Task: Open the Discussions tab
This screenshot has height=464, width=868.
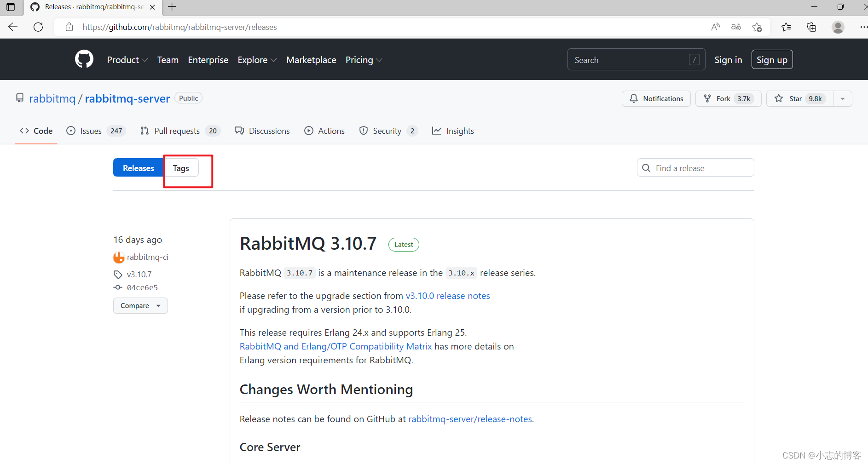Action: click(262, 131)
